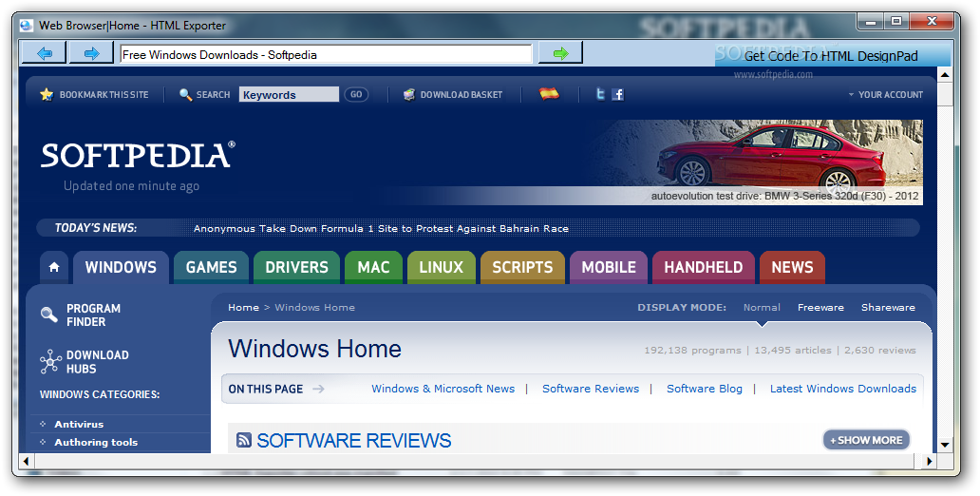Viewport: 980px width, 496px height.
Task: Click the Bookmark This Site star icon
Action: coord(47,94)
